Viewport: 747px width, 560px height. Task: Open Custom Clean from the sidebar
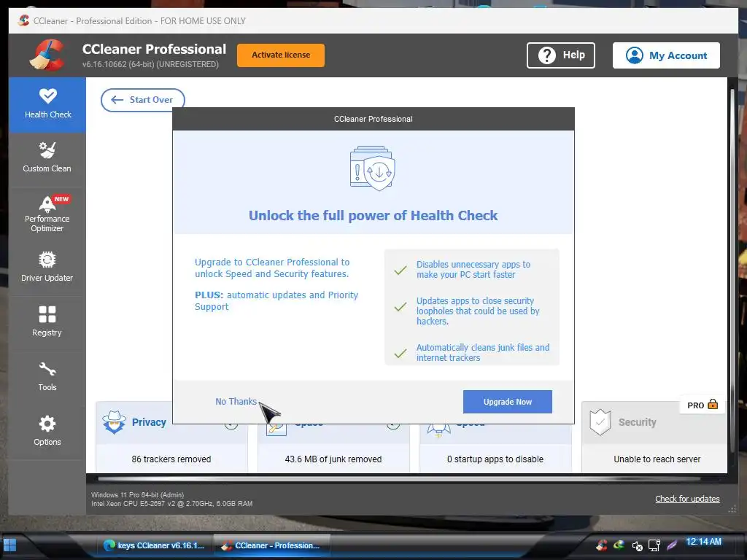[47, 157]
